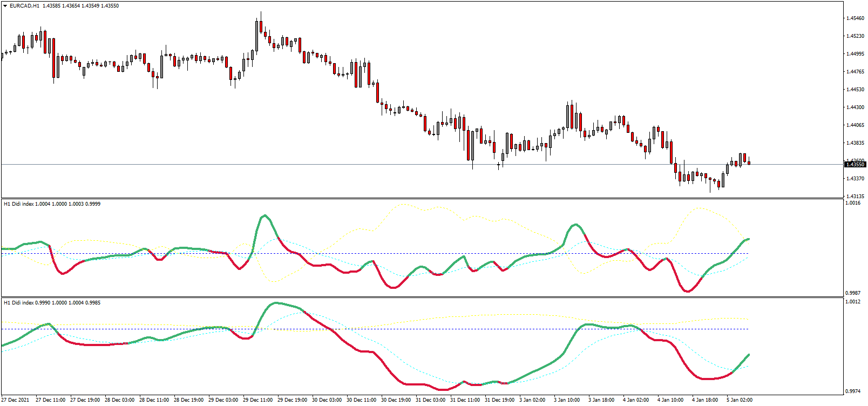
Task: Select the EURCAD,H1 chart title
Action: [24, 6]
